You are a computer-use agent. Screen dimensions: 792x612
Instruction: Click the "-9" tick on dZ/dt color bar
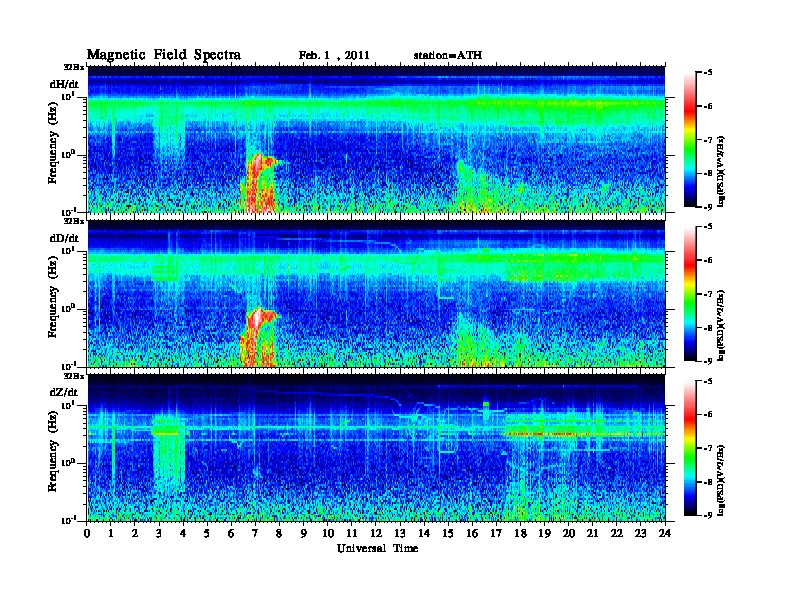[708, 515]
